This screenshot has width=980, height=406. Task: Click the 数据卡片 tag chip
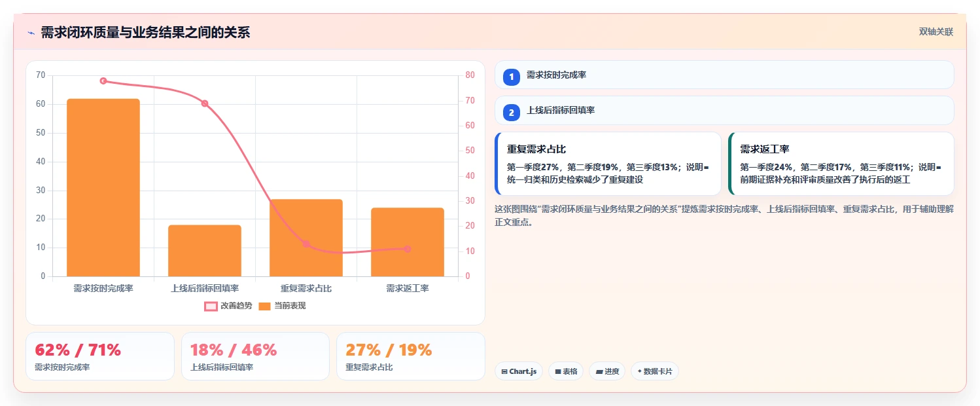click(655, 371)
